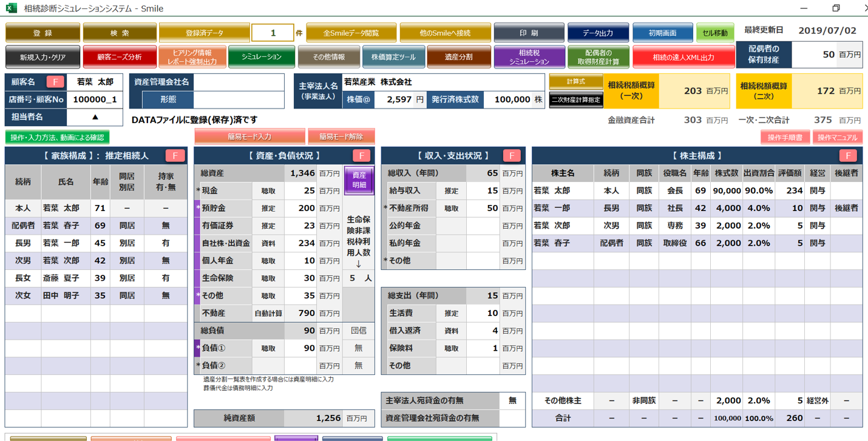Click the Excel icon in title bar
Screen dimensions: 868x441
tap(11, 8)
